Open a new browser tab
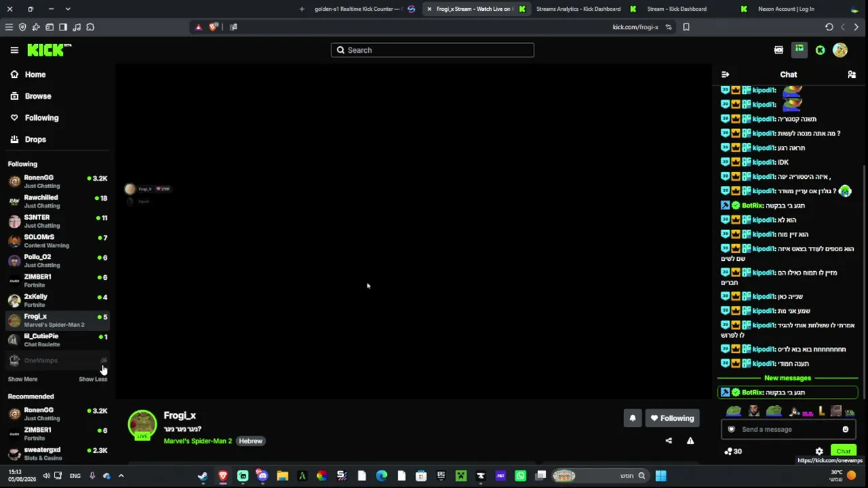Screen dimensions: 868x488 click(302, 9)
